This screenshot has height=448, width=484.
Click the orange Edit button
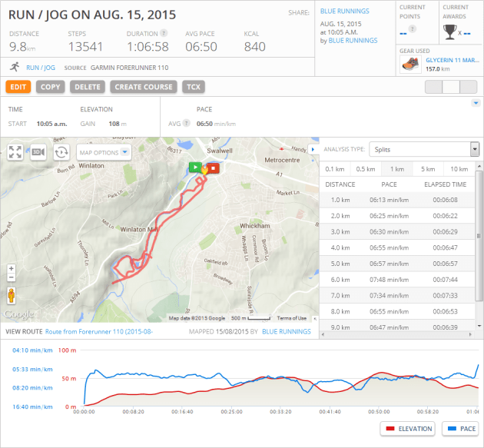click(x=18, y=87)
